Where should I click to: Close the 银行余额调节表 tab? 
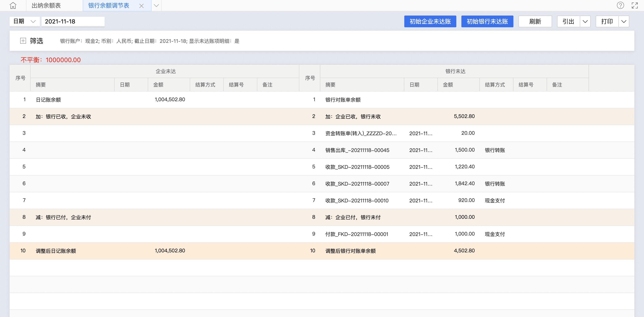(141, 6)
